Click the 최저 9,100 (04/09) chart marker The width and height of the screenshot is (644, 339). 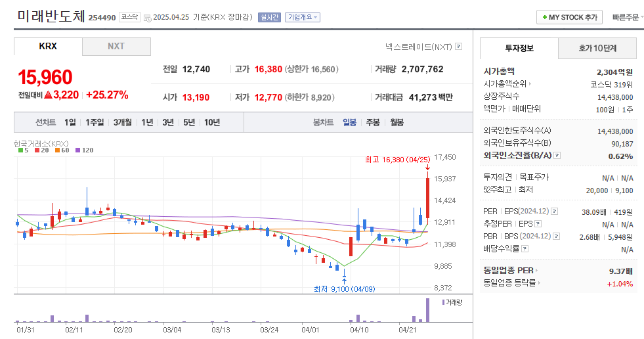pyautogui.click(x=344, y=289)
